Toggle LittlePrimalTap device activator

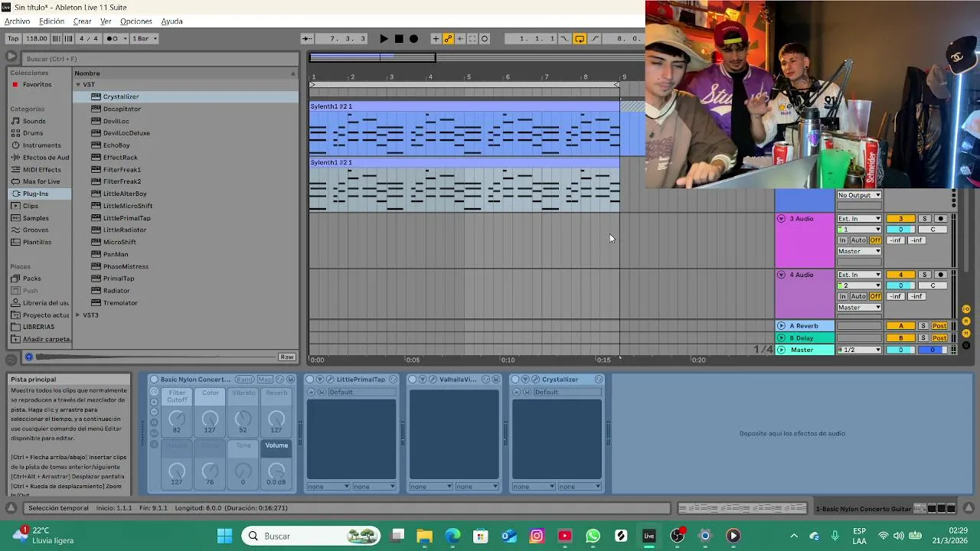[x=310, y=380]
